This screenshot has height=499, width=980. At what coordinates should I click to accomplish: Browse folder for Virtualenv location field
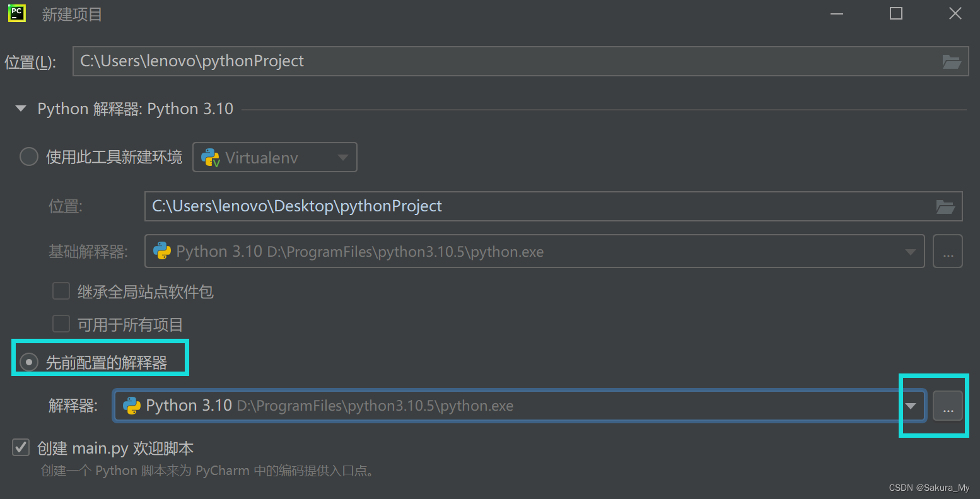(x=945, y=206)
